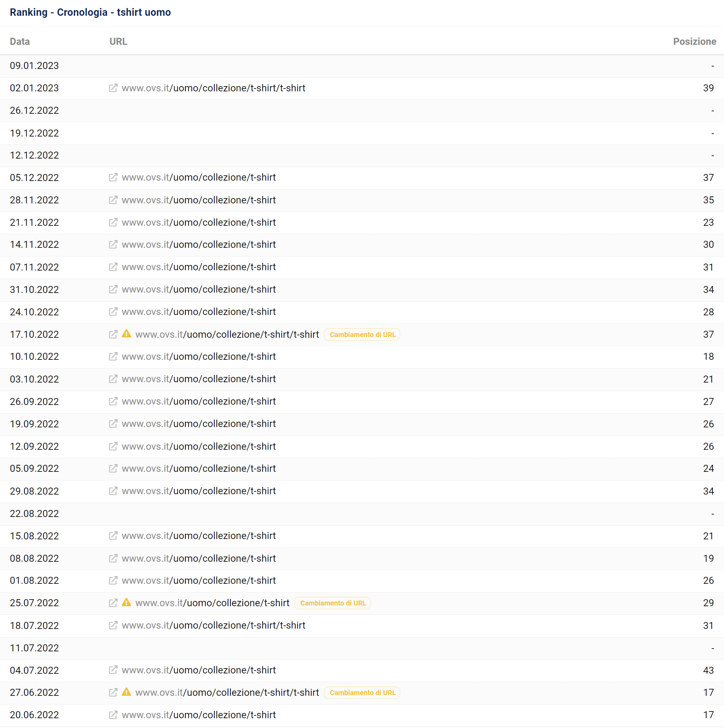The height and width of the screenshot is (728, 724).
Task: Open external link icon for 04.07.2022 row
Action: [x=113, y=670]
